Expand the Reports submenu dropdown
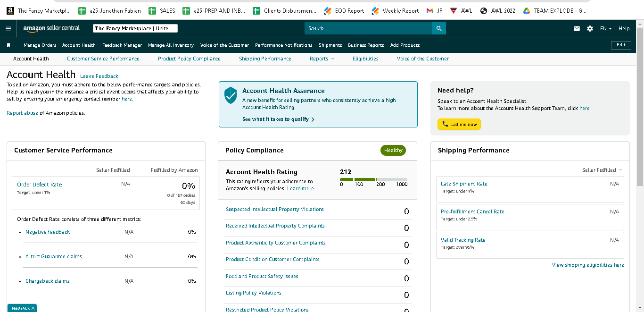 pos(322,59)
